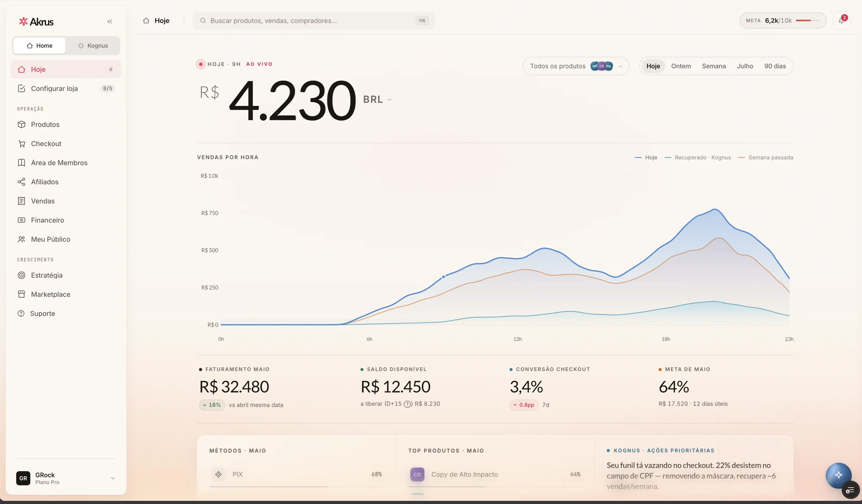Open Produtos page label
The image size is (862, 504).
45,124
